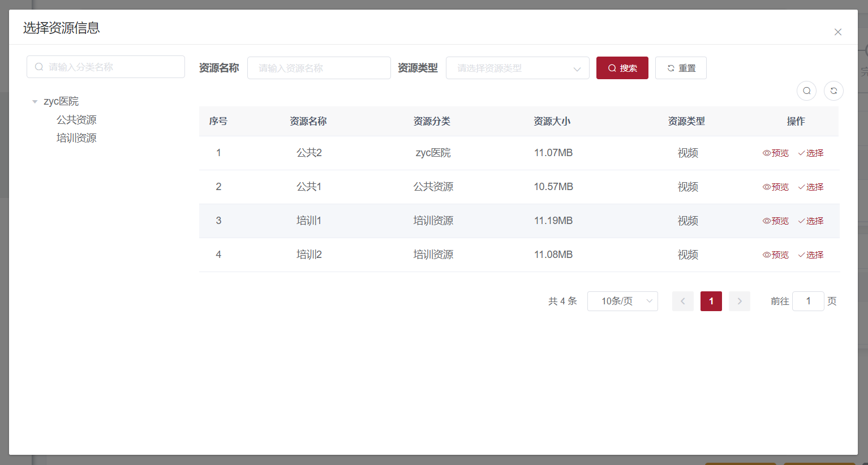
Task: Toggle the round search-visibility icon
Action: (x=806, y=91)
